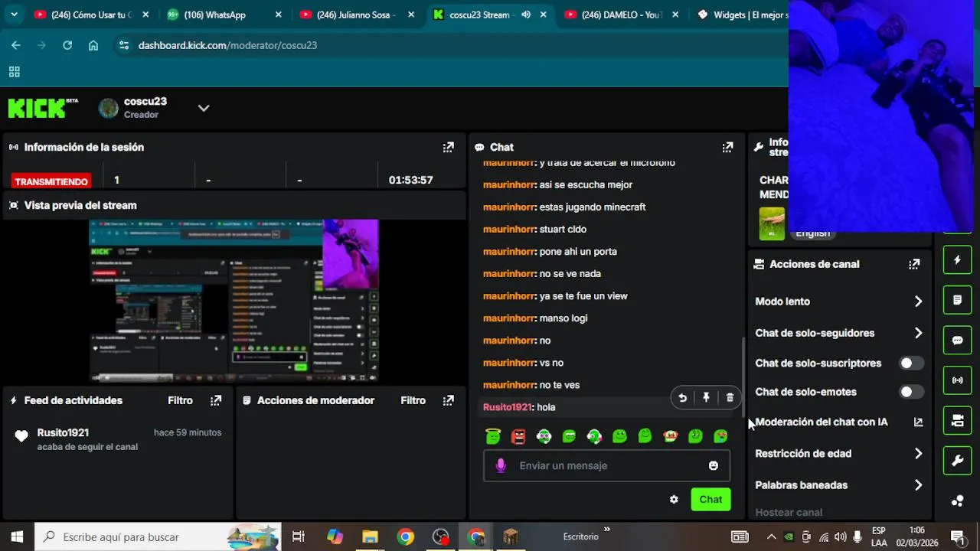
Task: Open Moderación del chat con IA external link
Action: coord(918,422)
